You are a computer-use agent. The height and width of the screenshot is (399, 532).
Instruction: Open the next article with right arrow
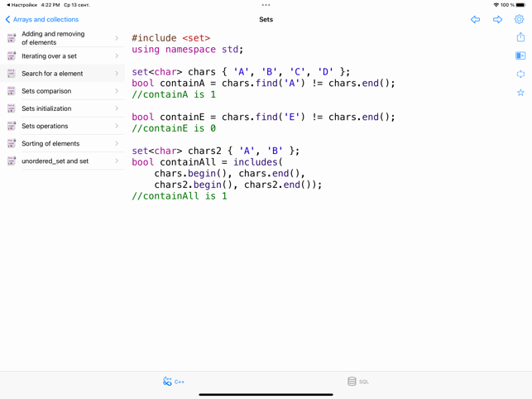[x=497, y=19]
